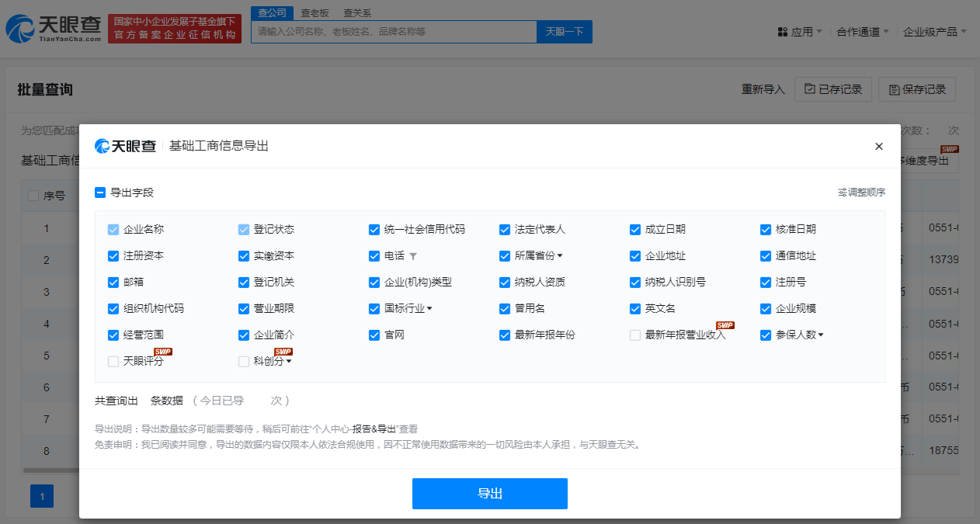Viewport: 980px width, 524px height.
Task: Open the 企业级产品 dropdown menu
Action: pos(934,32)
